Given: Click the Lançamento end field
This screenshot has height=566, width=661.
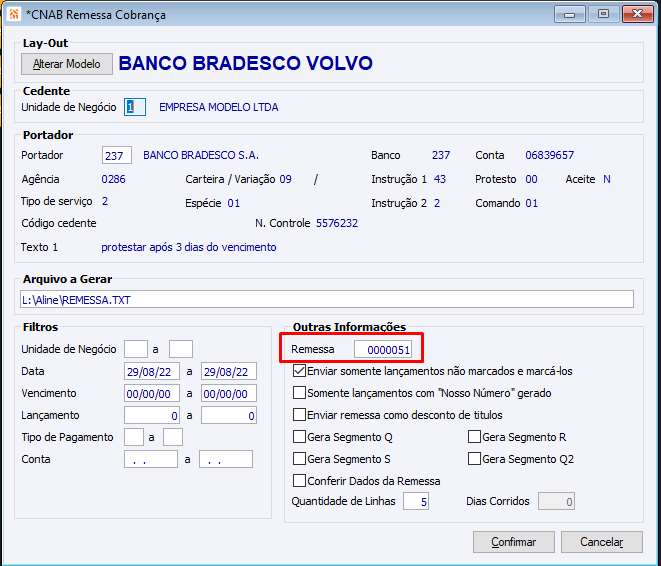Looking at the screenshot, I should tap(229, 415).
